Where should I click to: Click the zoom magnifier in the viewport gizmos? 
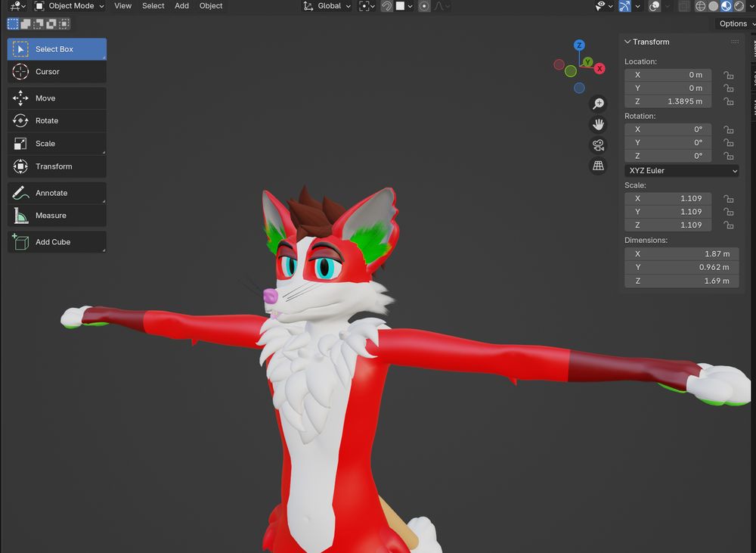[x=598, y=104]
